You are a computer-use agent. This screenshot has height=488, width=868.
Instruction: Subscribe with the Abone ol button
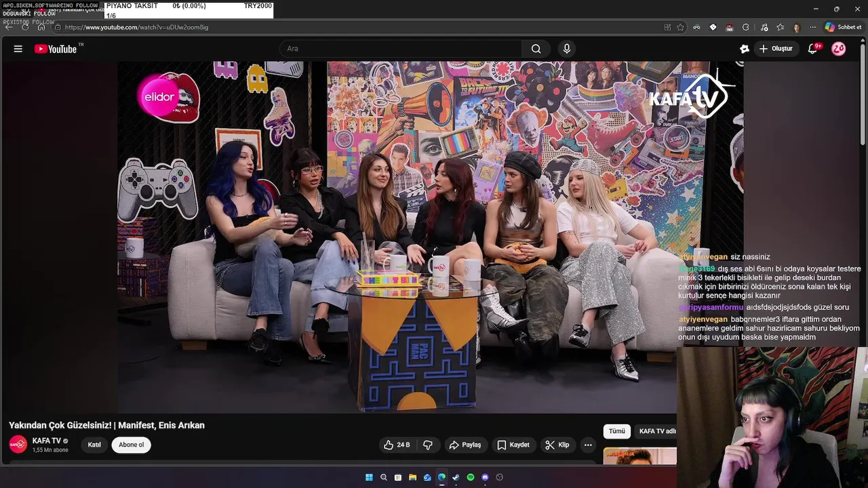point(132,445)
